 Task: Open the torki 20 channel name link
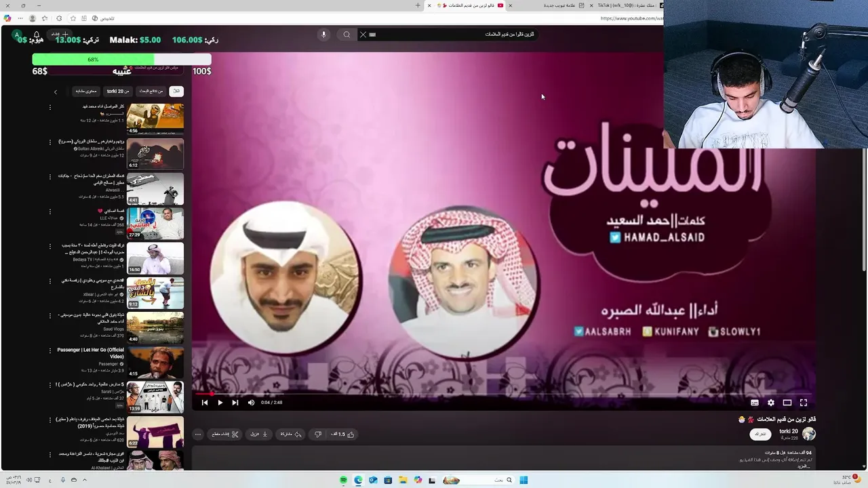[x=789, y=431]
